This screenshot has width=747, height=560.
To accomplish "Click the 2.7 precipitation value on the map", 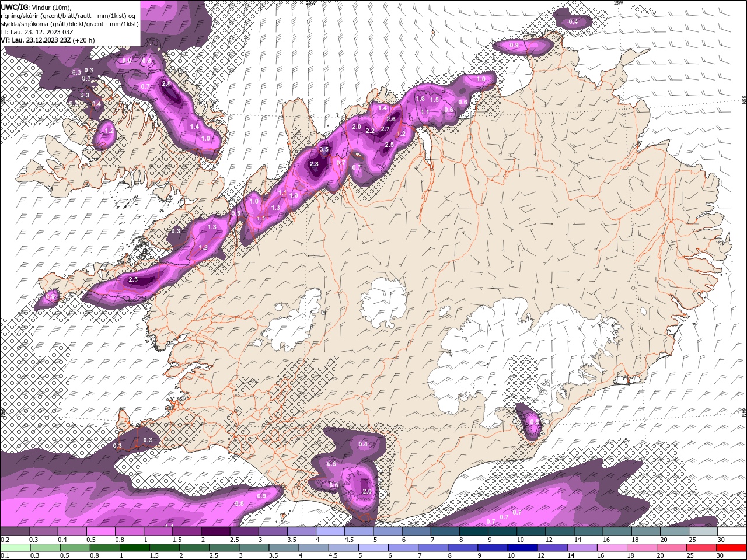I will [x=385, y=129].
